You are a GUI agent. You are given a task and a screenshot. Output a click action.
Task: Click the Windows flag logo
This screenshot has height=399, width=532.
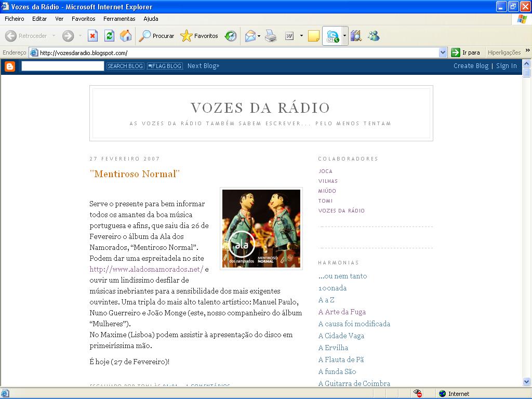click(x=522, y=19)
